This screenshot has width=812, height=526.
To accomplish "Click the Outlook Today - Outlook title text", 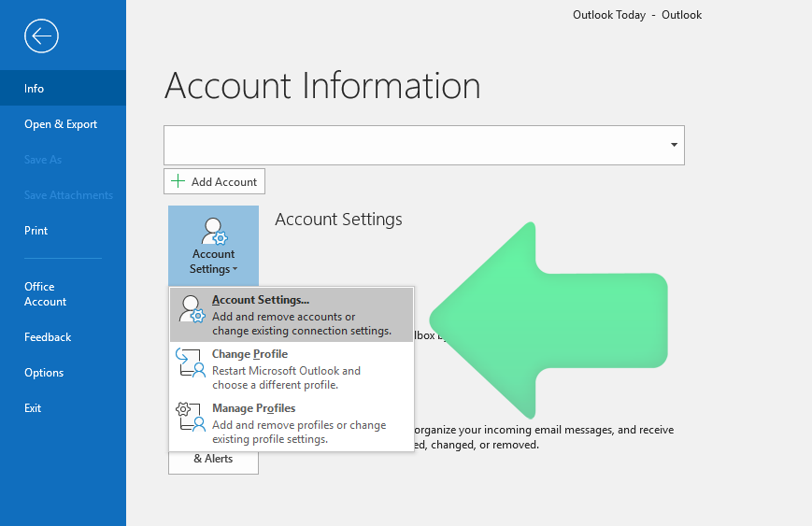I will coord(637,15).
